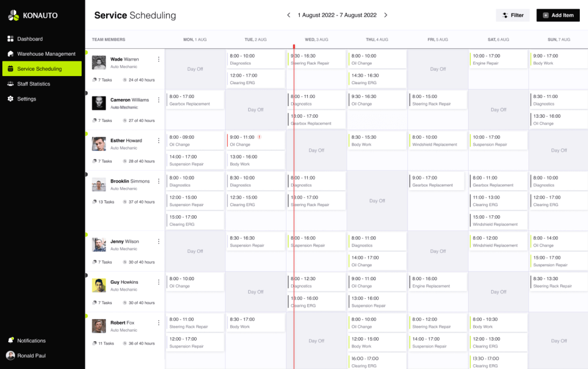Click the Filter button

[513, 16]
